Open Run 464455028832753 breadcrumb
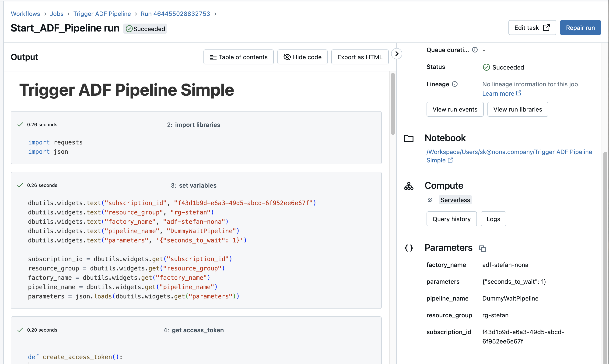This screenshot has width=609, height=364. 175,14
